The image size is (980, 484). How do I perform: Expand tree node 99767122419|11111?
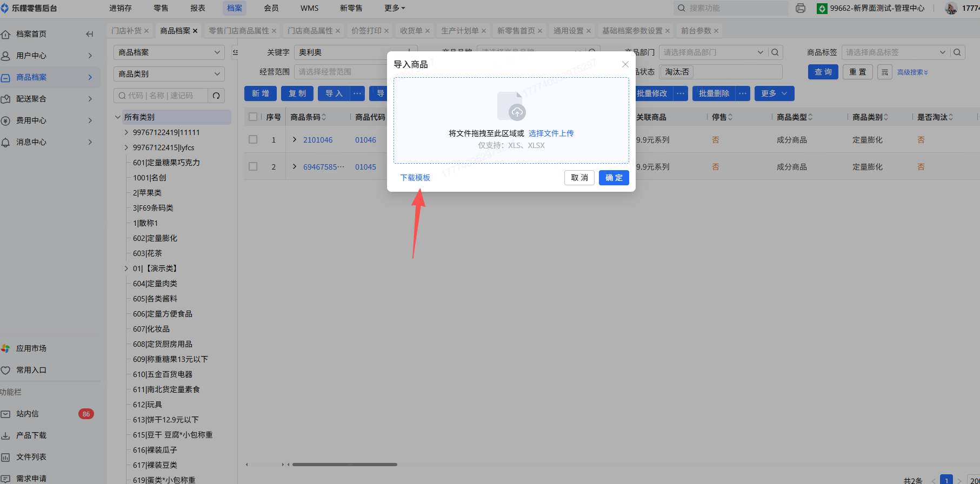click(x=126, y=132)
